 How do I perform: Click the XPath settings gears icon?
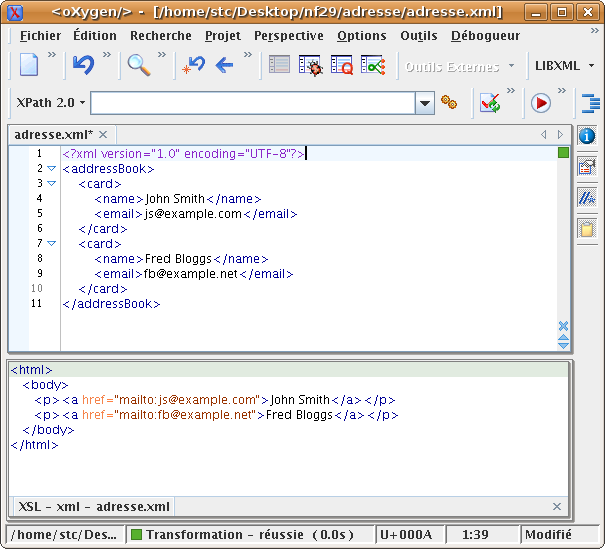(x=450, y=103)
